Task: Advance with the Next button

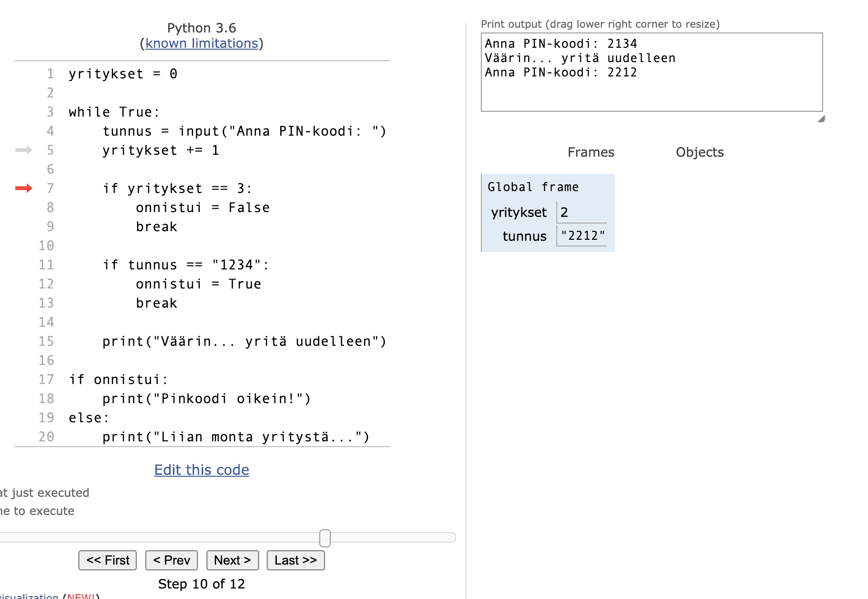Action: (x=232, y=560)
